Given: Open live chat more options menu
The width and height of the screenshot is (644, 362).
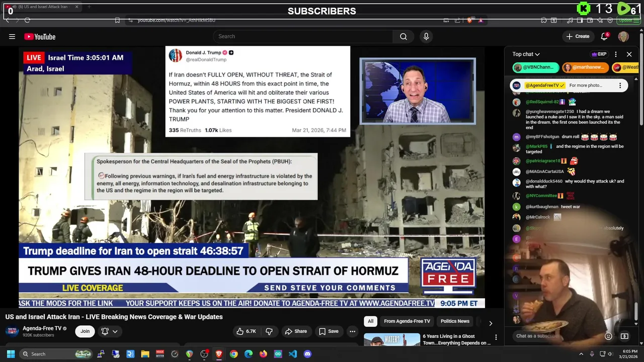Looking at the screenshot, I should [x=616, y=54].
